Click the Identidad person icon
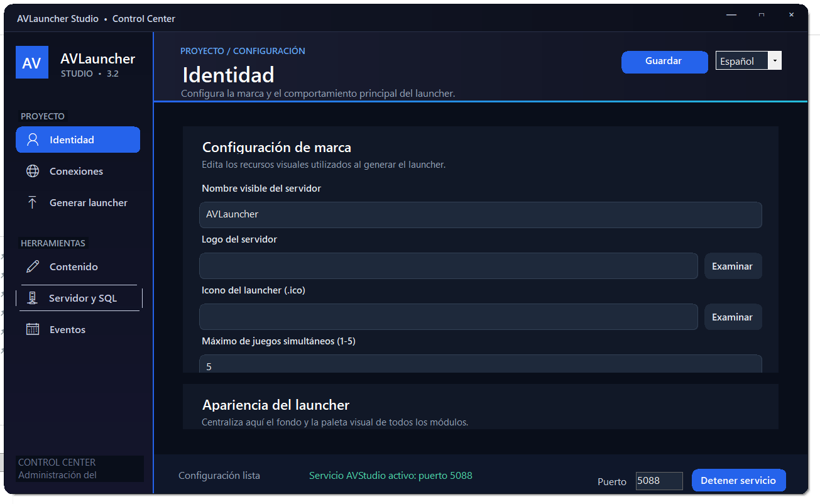The width and height of the screenshot is (820, 504). [33, 140]
